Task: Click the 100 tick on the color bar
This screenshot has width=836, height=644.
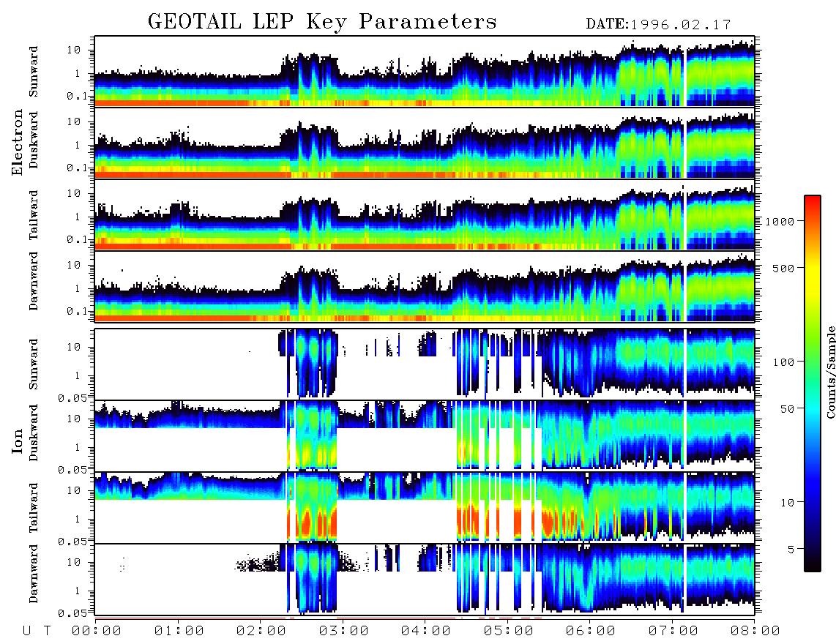Action: 783,362
